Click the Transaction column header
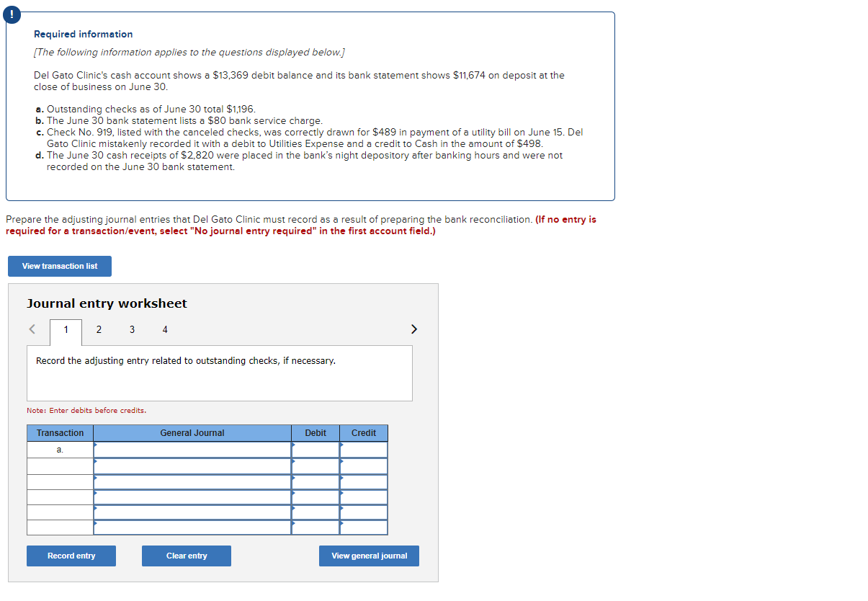The image size is (868, 601). 61,433
